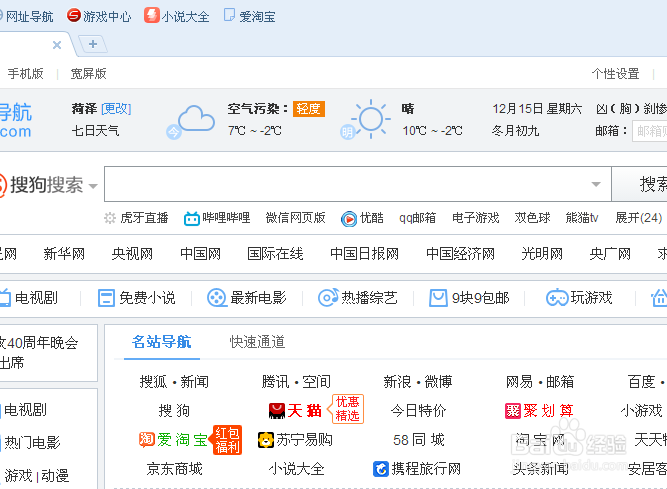Expand more hot links via 展开(24)
This screenshot has width=667, height=489.
[x=638, y=218]
